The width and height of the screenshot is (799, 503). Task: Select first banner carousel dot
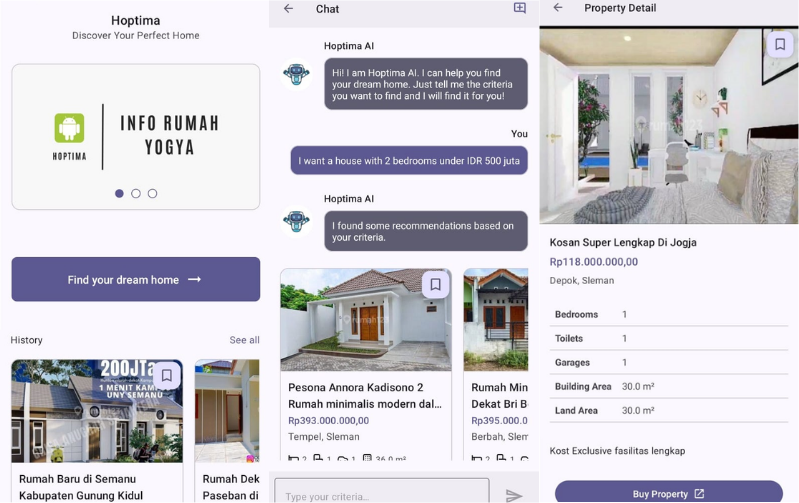(119, 194)
